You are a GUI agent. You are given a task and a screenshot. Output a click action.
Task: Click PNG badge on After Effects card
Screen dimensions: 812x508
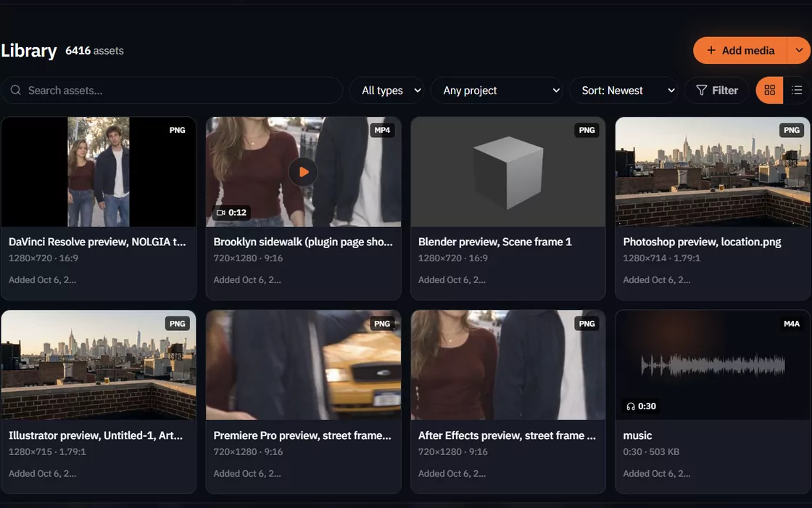coord(587,324)
